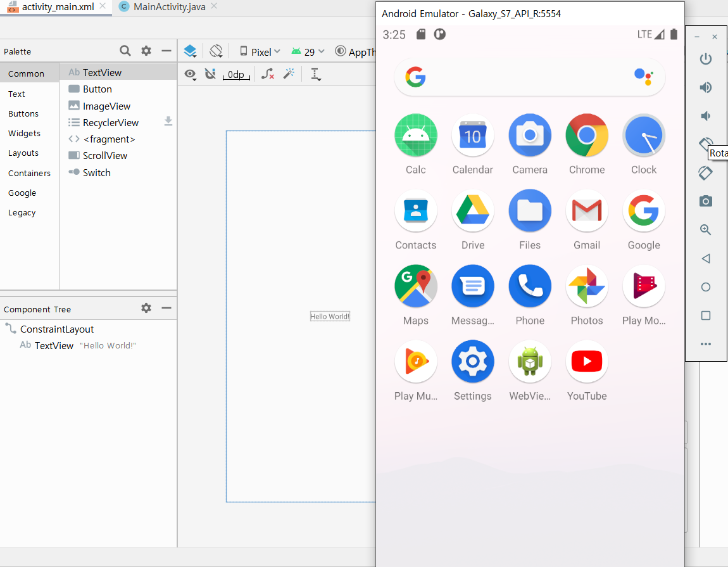Launch Gmail on the emulator

587,211
